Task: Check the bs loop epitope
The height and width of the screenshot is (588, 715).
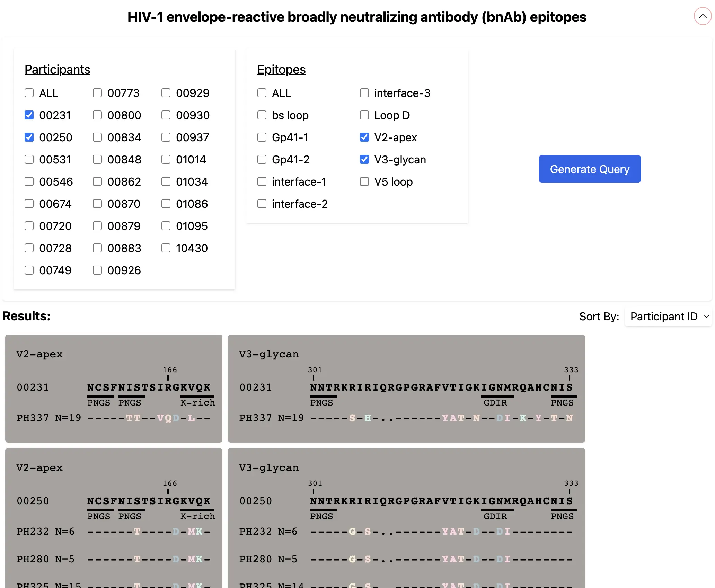Action: [x=262, y=115]
